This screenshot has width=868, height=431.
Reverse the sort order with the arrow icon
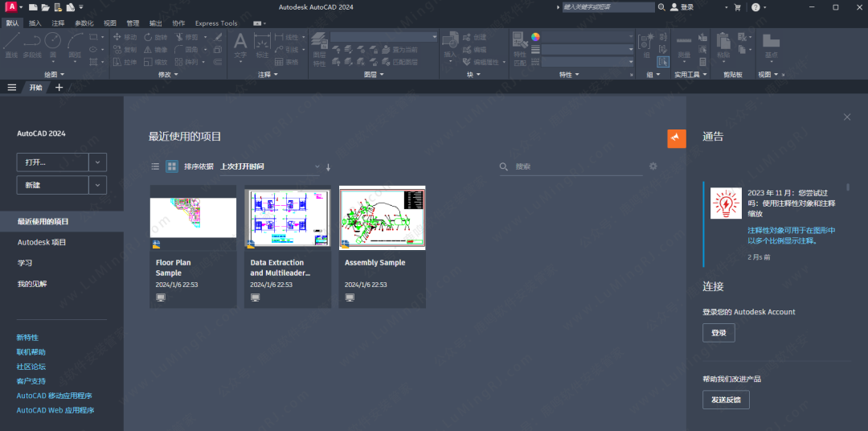click(x=328, y=166)
